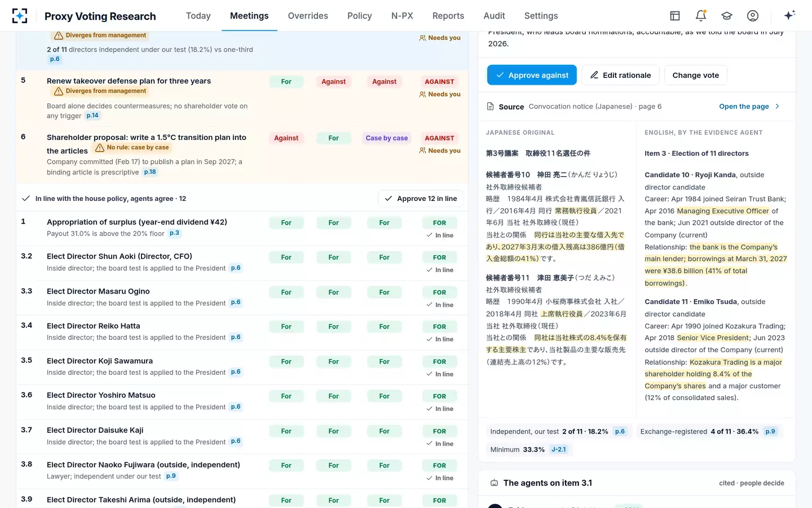Click first Against badge on takeover defense row
This screenshot has height=508, width=812.
click(333, 82)
